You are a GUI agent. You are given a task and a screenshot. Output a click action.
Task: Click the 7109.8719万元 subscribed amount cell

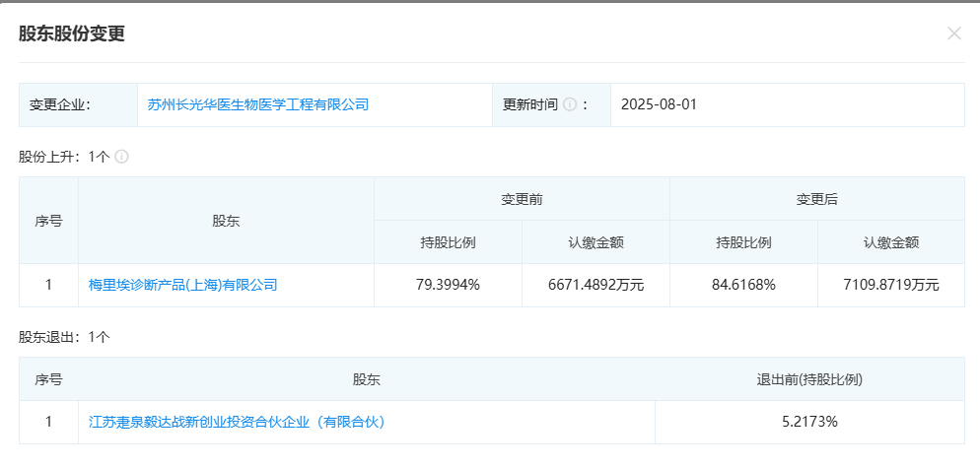891,286
